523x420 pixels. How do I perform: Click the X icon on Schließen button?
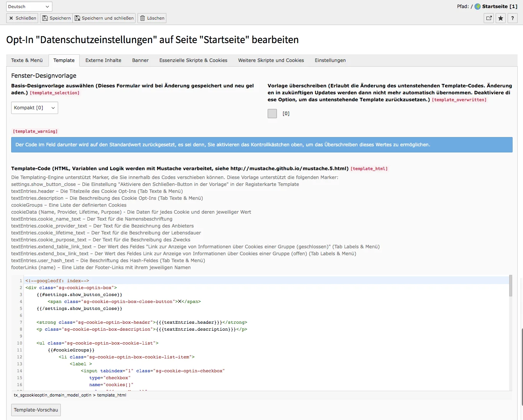[x=11, y=18]
